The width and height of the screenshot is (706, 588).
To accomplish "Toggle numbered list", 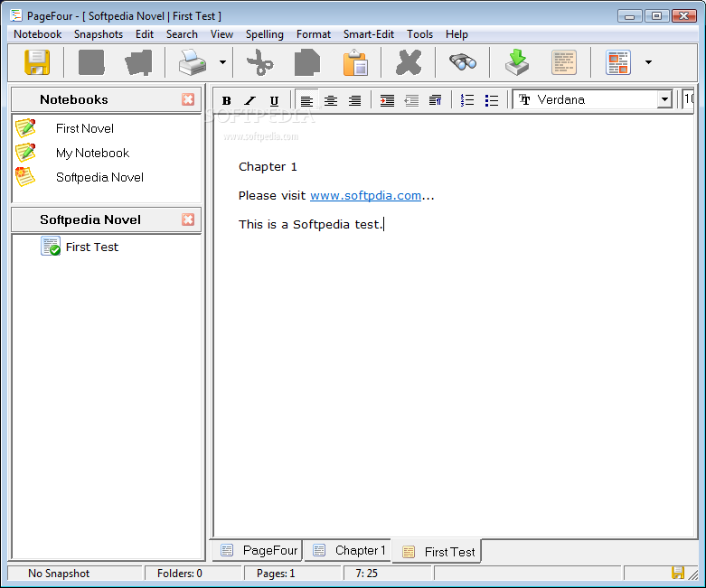I will [467, 100].
